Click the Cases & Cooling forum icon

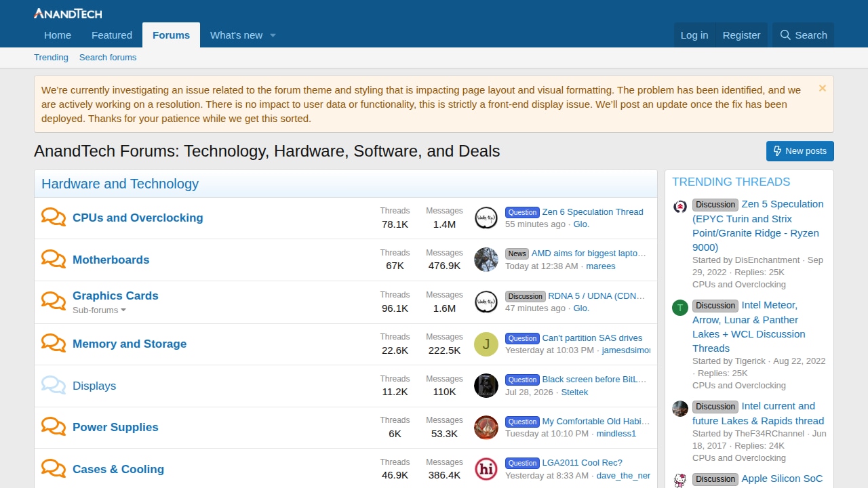pyautogui.click(x=54, y=468)
